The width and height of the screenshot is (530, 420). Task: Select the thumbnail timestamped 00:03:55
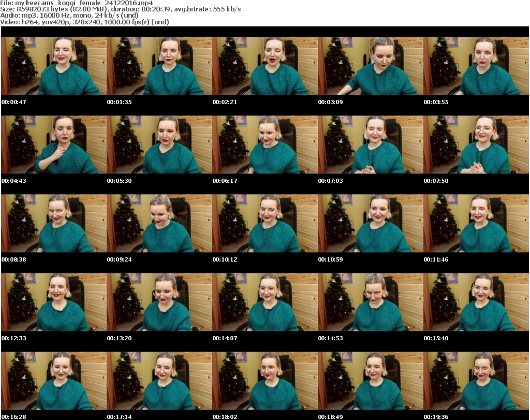(x=476, y=66)
